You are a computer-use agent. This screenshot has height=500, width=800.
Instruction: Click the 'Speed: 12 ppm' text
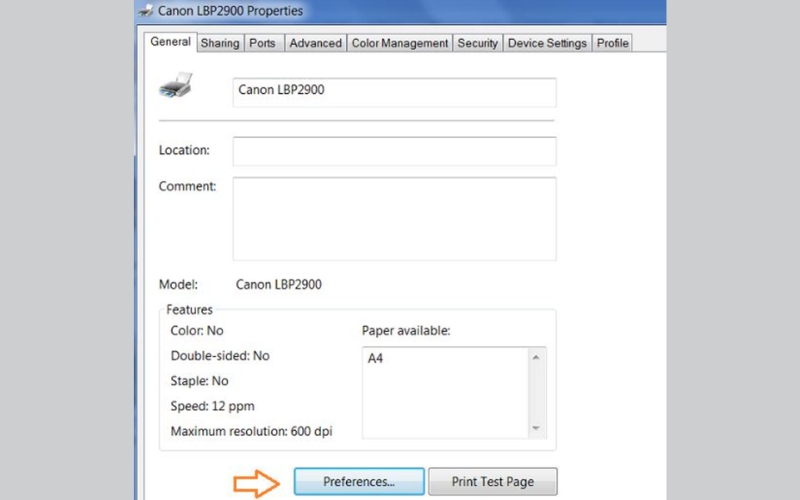[x=212, y=406]
